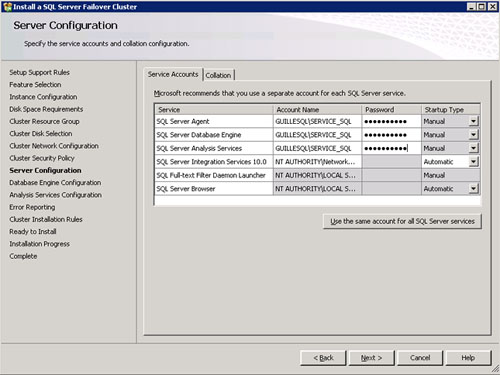Viewport: 500px width, 375px height.
Task: Click Setup Support Rules step
Action: tap(39, 72)
